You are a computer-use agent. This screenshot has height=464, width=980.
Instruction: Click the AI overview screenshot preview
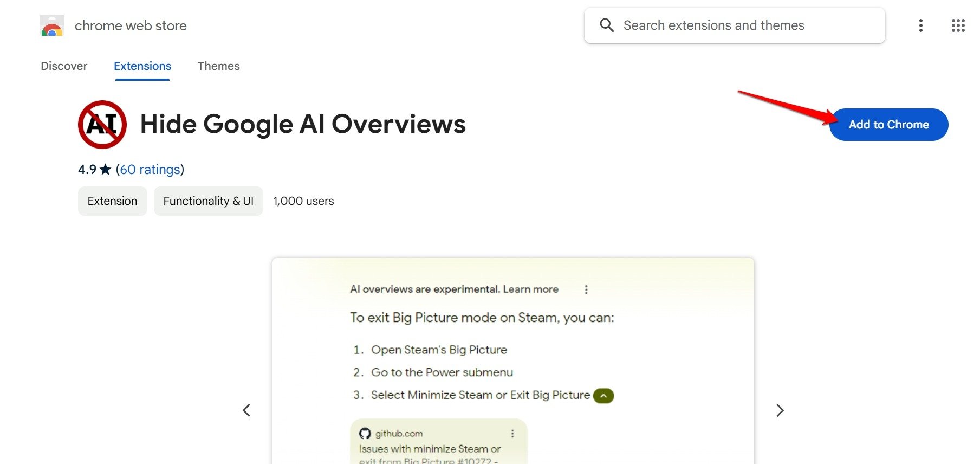pos(513,360)
